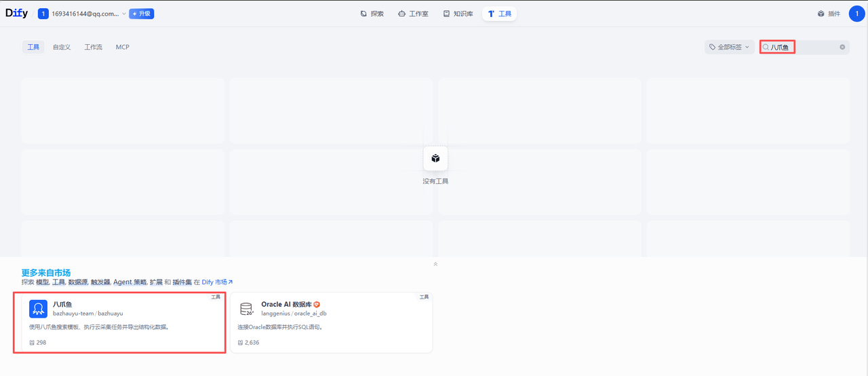Expand the workspace account dropdown arrow
868x376 pixels.
click(x=124, y=14)
